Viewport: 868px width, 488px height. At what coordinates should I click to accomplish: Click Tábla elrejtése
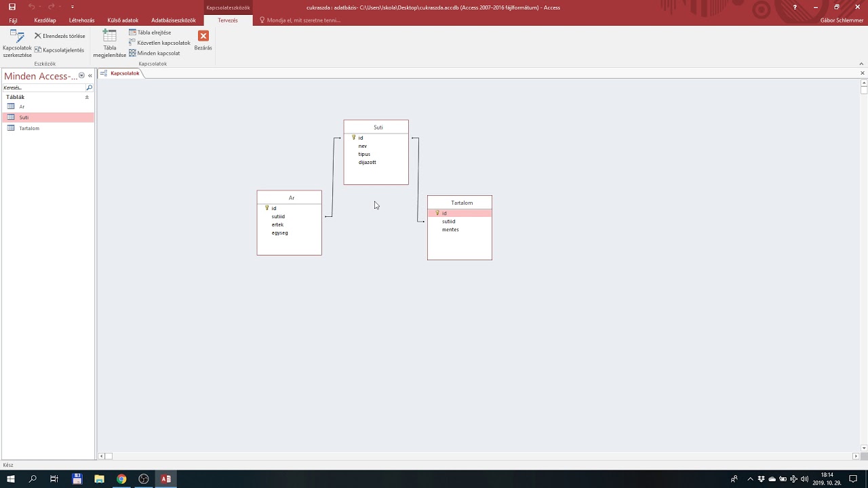[150, 33]
